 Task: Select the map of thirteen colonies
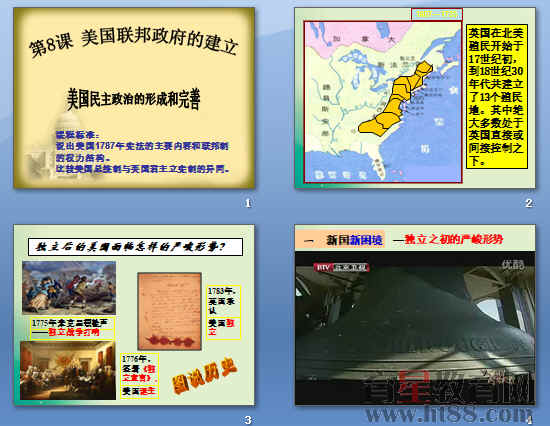(x=383, y=102)
